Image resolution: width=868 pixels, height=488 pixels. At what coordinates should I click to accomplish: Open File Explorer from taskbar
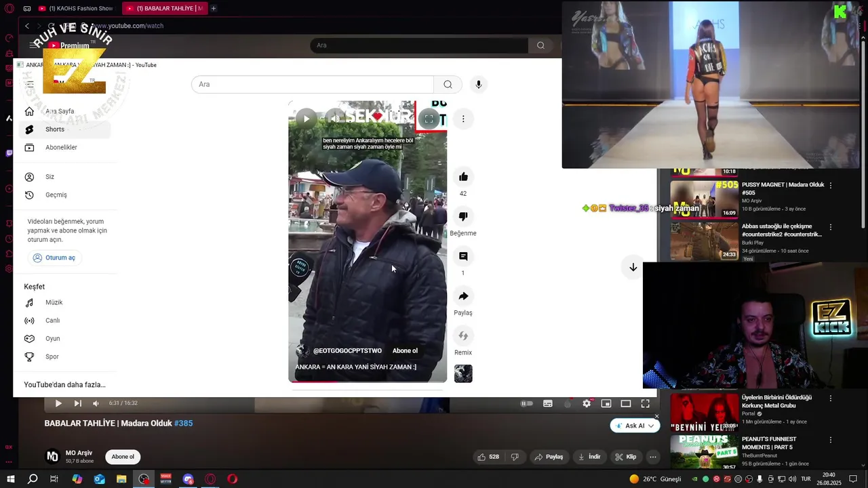pyautogui.click(x=121, y=479)
